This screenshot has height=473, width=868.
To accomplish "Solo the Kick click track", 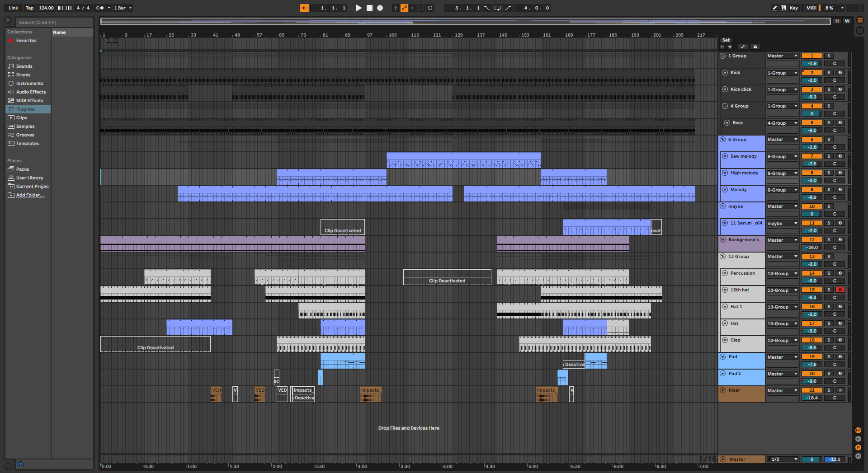I will (829, 89).
